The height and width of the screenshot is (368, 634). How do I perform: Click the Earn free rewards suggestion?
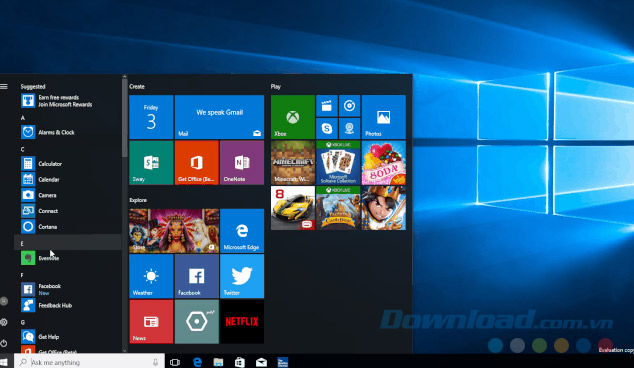click(68, 101)
